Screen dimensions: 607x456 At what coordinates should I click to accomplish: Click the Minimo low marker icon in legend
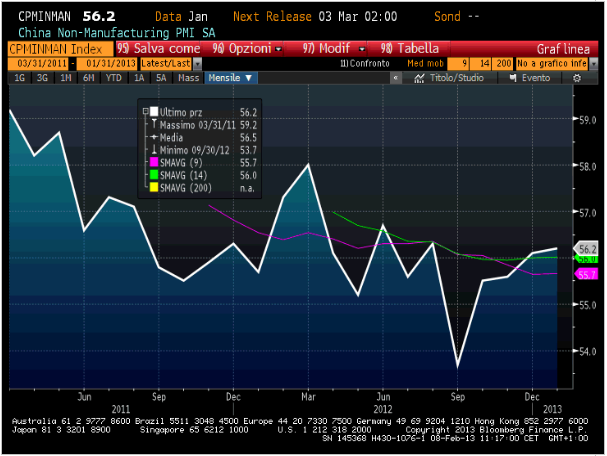pyautogui.click(x=154, y=149)
